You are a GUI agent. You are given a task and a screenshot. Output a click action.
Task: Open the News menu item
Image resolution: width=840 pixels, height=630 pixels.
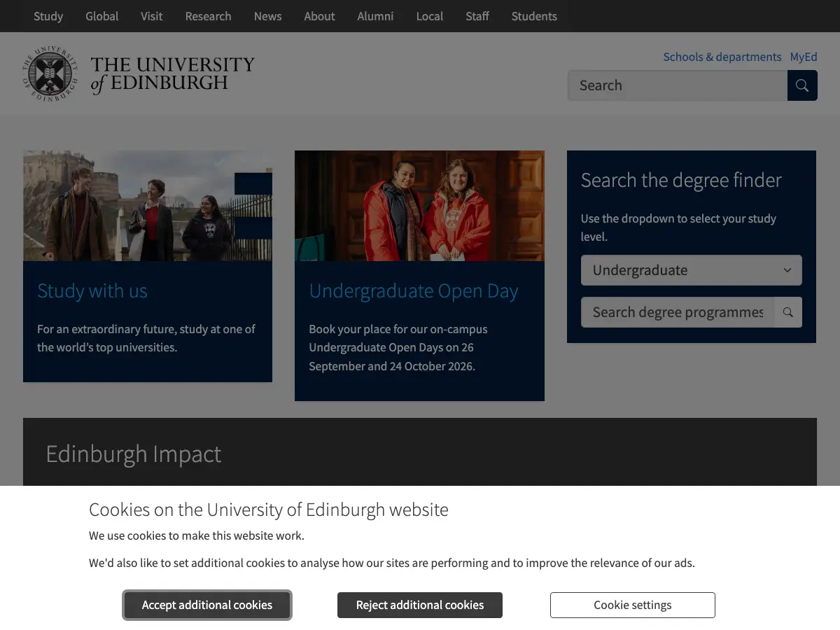point(267,16)
